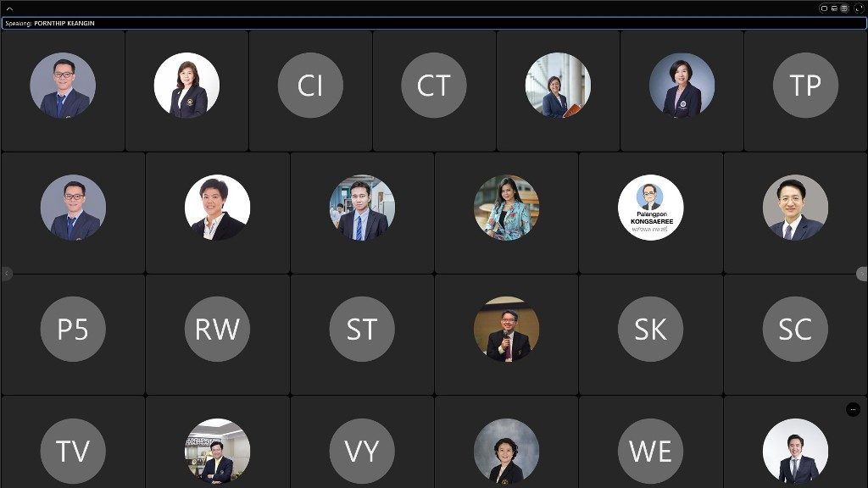The height and width of the screenshot is (488, 868).
Task: Click the Speaking: PORNTHIP KEANGIN bar
Action: click(434, 23)
